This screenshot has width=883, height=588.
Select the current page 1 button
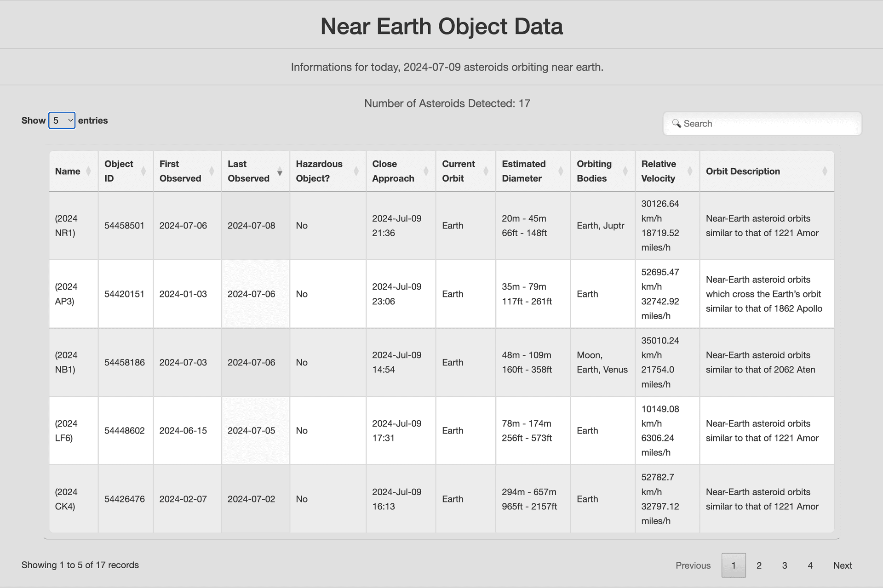tap(734, 565)
